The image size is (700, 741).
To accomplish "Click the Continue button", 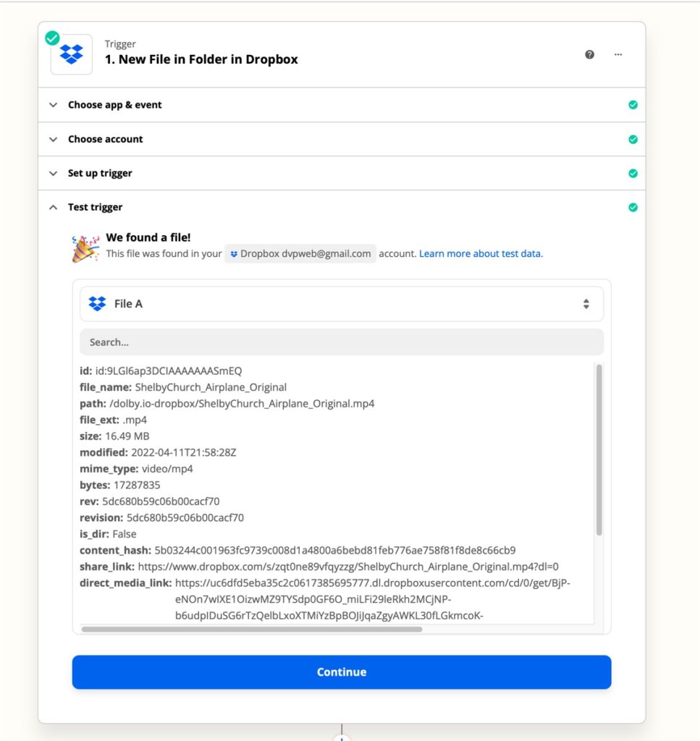I will point(341,672).
